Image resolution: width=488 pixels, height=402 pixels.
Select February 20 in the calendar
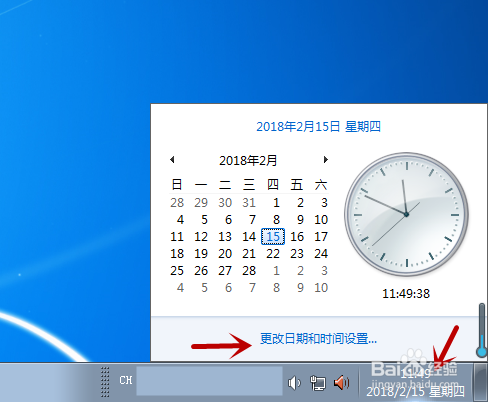coord(225,254)
